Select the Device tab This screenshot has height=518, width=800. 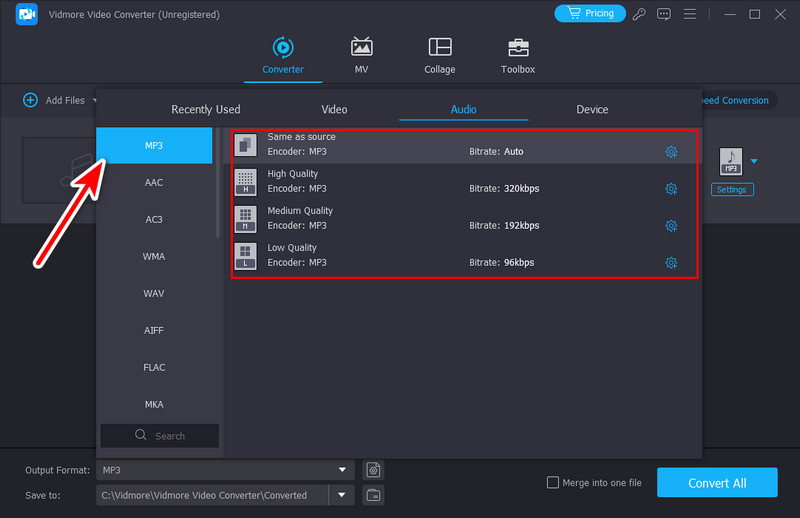[x=592, y=109]
